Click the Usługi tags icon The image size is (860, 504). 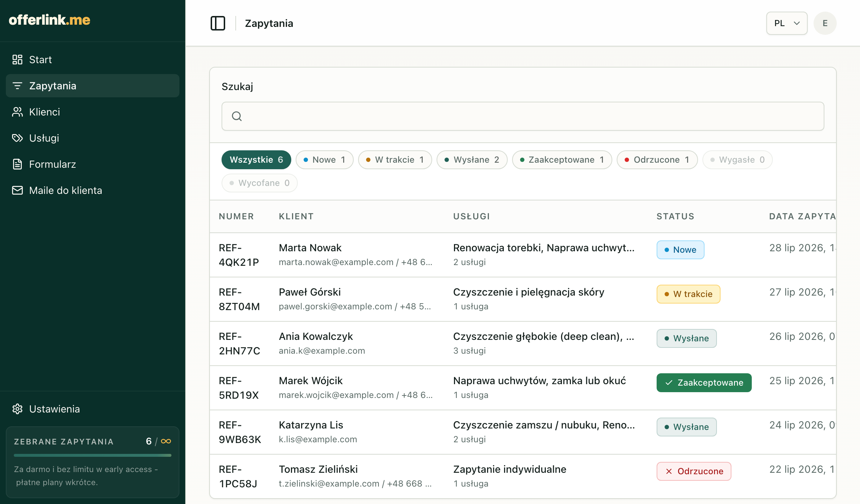point(17,138)
